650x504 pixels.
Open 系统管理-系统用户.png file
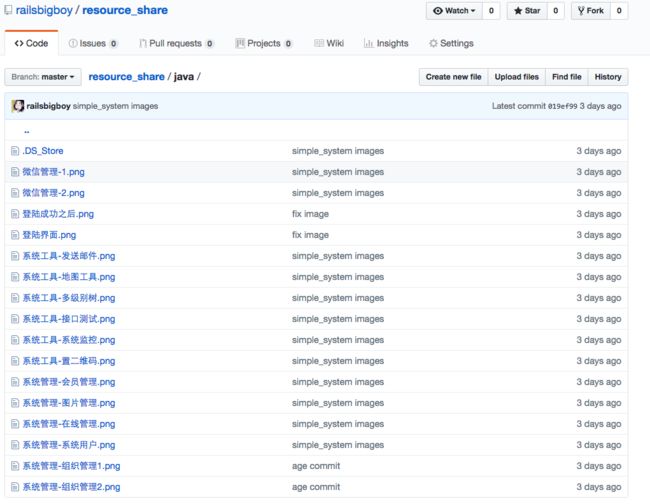[69, 445]
